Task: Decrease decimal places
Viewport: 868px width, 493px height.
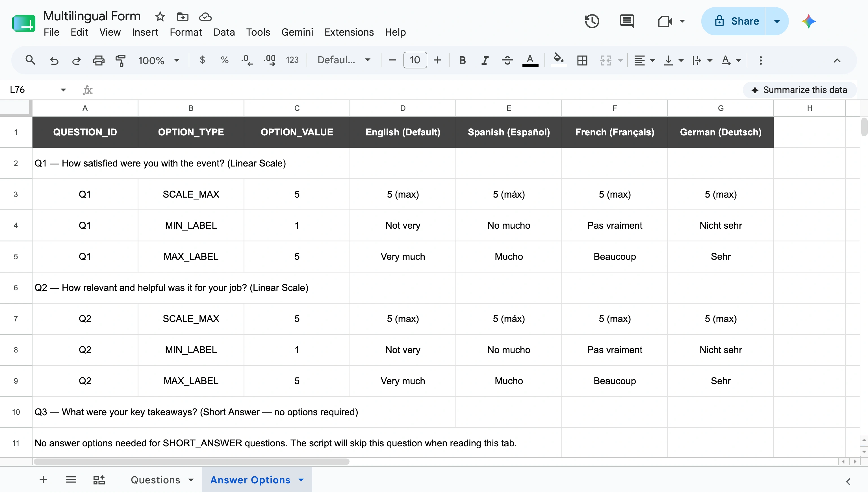Action: (x=247, y=60)
